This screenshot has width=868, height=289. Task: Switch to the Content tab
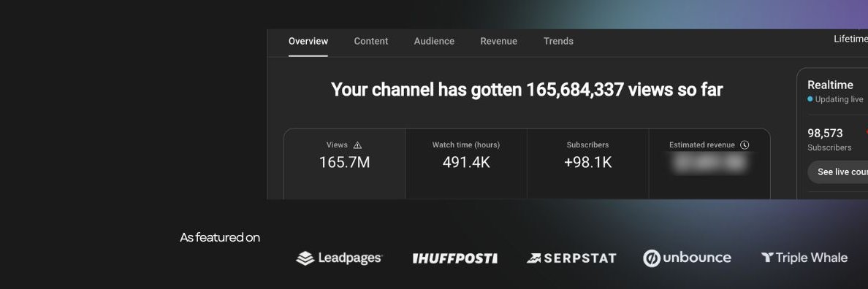coord(371,42)
